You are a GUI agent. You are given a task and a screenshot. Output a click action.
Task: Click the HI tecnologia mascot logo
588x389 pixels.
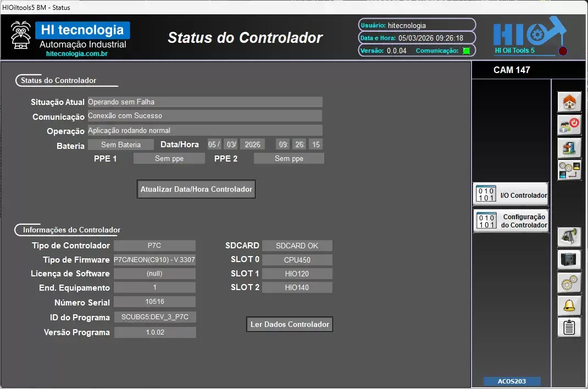[x=21, y=36]
